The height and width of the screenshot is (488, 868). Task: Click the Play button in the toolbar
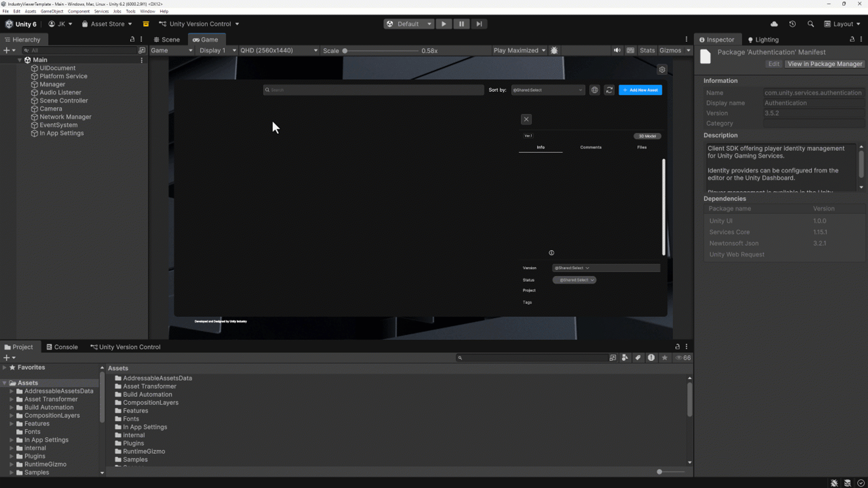point(443,24)
